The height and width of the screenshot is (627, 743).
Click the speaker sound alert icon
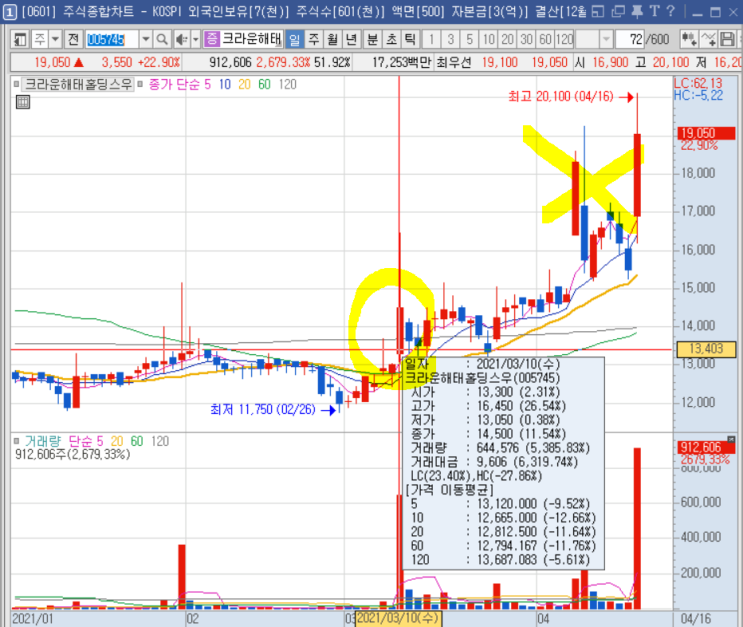181,39
